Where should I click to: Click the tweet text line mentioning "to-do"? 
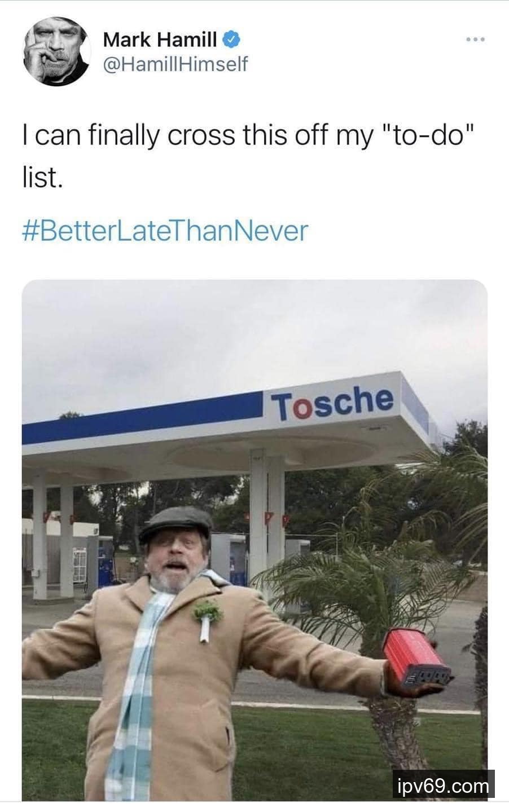(247, 135)
